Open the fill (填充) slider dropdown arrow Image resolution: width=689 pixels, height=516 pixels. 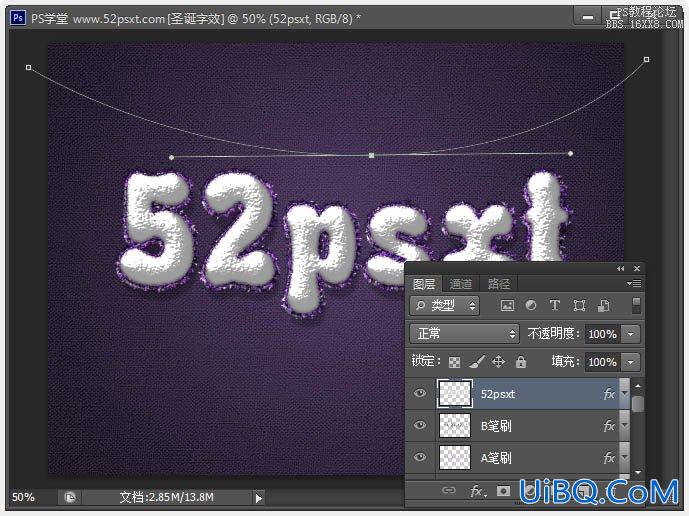pos(631,362)
